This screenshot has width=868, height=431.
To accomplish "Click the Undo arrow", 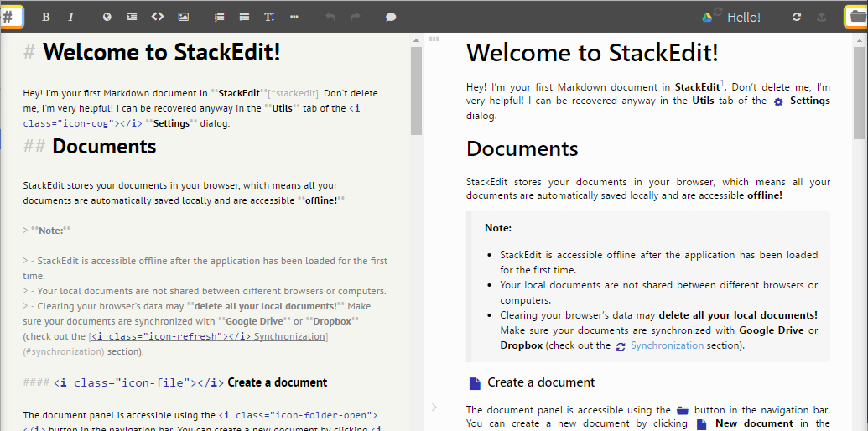I will click(330, 17).
